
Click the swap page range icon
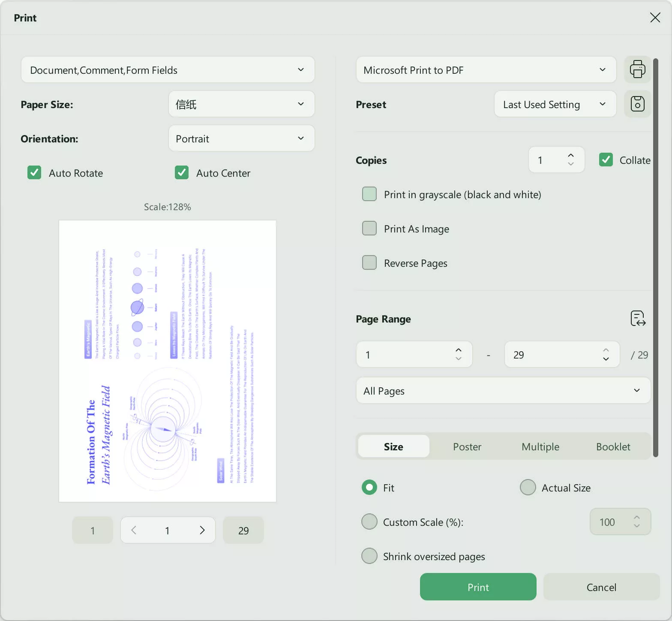pyautogui.click(x=638, y=319)
